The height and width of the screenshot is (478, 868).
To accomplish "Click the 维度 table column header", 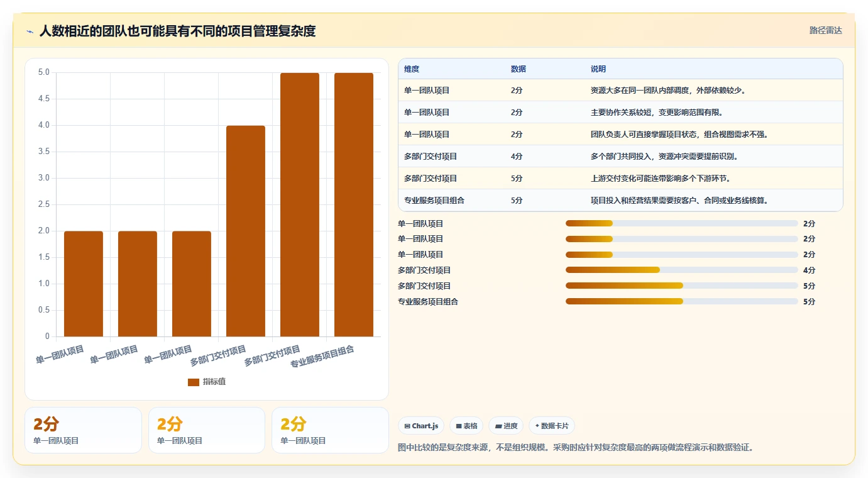I will [x=412, y=69].
